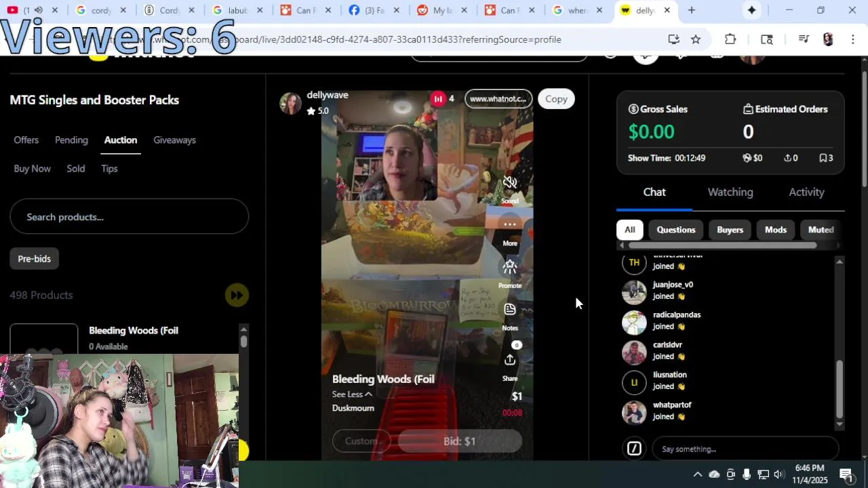Open the Windows notification center icon
This screenshot has width=868, height=488.
[x=846, y=474]
